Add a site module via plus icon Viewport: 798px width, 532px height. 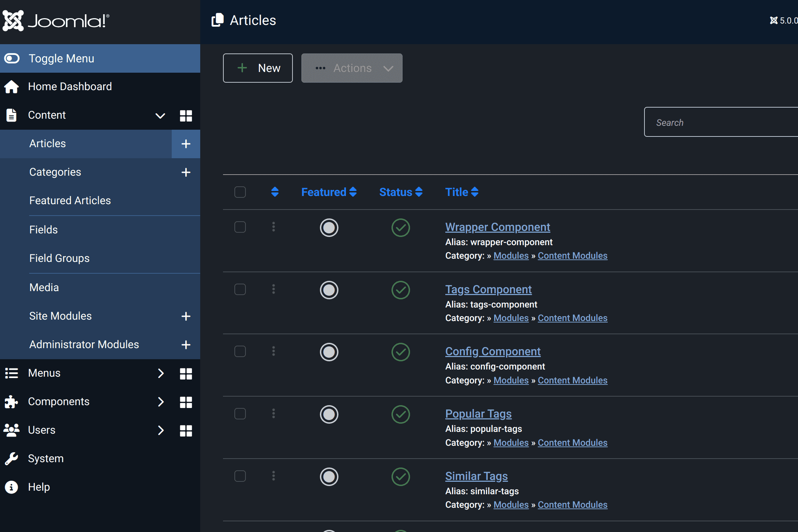(186, 316)
